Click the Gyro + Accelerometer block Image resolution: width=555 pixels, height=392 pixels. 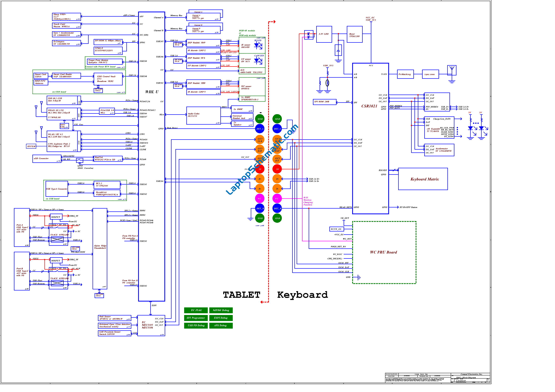coord(66,34)
